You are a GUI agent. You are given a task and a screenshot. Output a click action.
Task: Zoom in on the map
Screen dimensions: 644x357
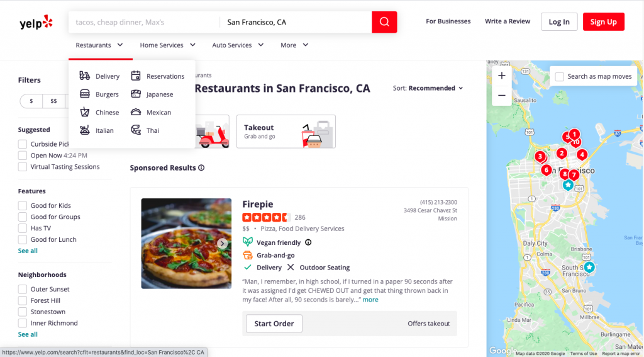tap(501, 76)
